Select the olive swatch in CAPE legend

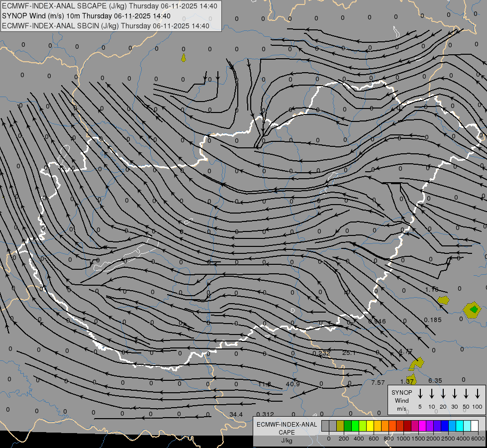(340, 426)
